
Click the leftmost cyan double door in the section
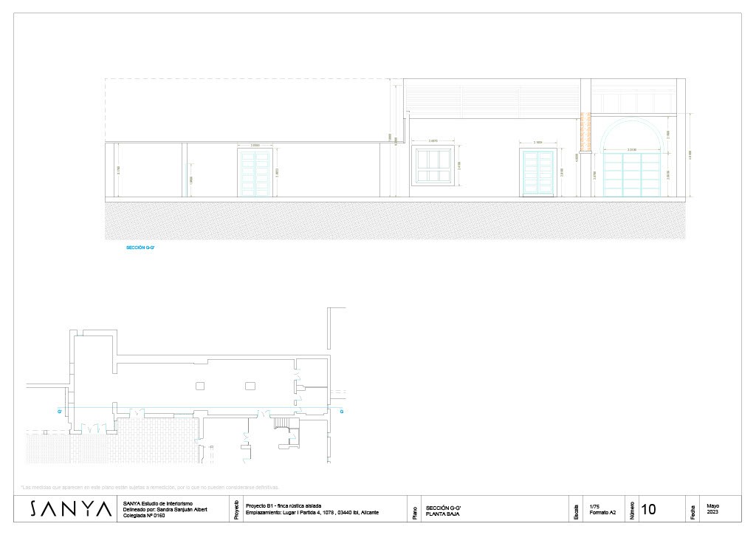coord(255,174)
